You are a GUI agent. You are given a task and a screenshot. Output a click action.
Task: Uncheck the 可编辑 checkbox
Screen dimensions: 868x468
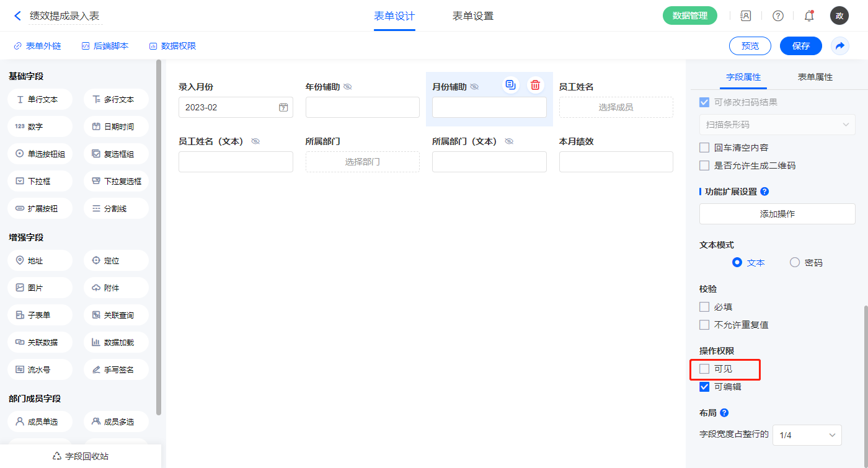pos(704,387)
